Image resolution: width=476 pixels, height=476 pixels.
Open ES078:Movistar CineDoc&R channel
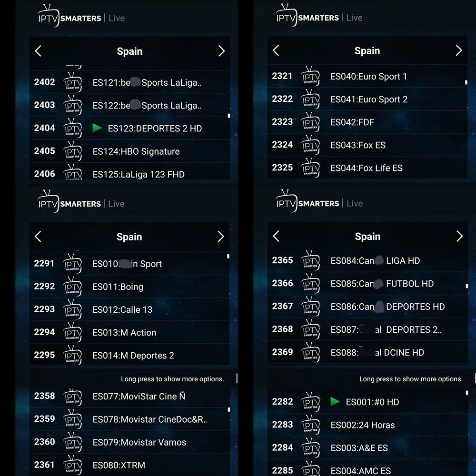pos(149,419)
